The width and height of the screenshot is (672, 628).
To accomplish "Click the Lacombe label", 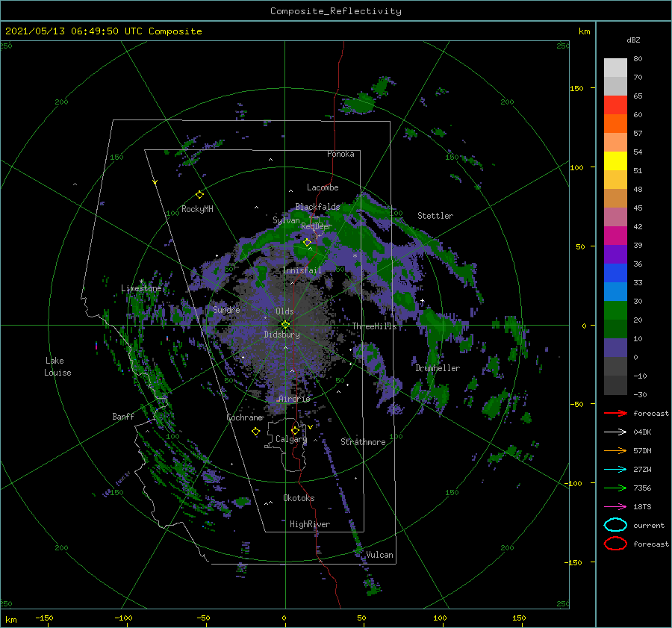I will tap(323, 187).
